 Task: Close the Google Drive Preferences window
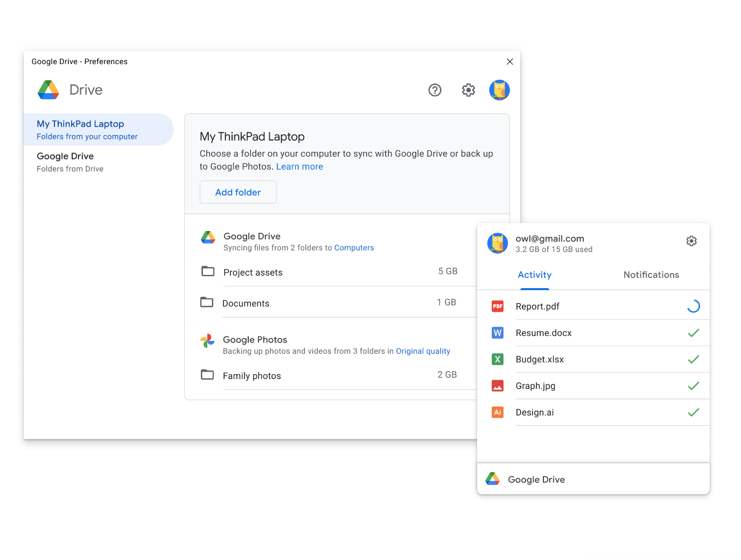(509, 61)
